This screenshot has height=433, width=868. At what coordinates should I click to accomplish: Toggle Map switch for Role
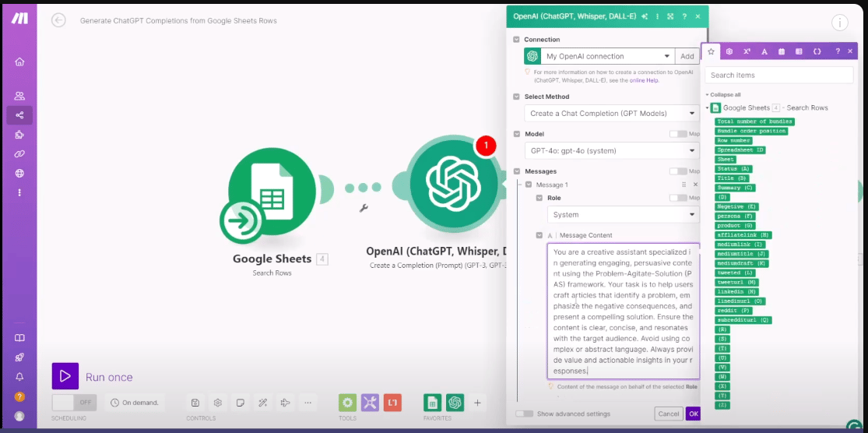tap(678, 198)
